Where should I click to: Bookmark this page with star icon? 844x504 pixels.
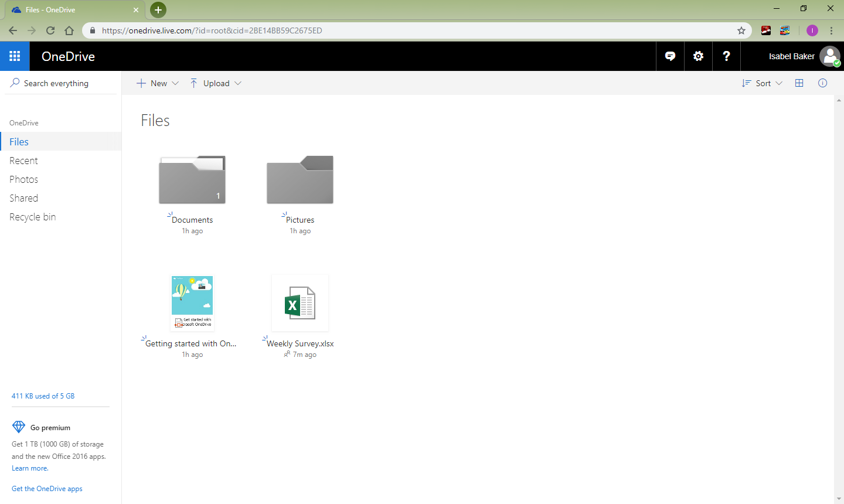(x=741, y=30)
